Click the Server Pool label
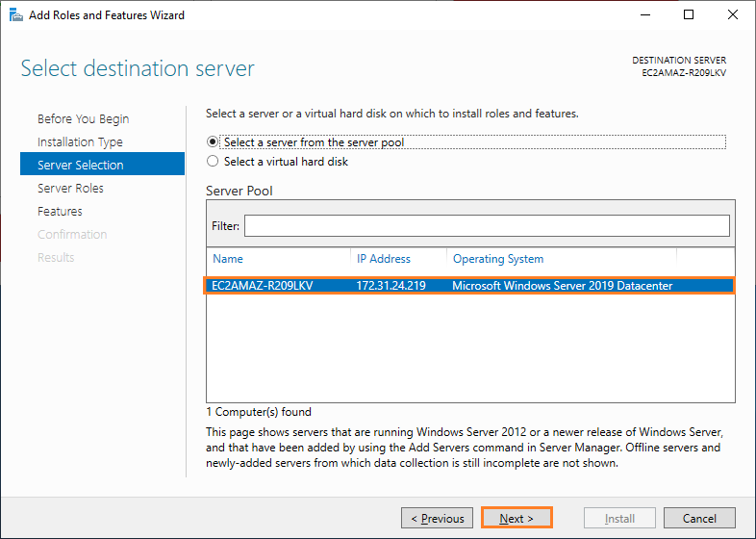Image resolution: width=756 pixels, height=539 pixels. [x=239, y=192]
